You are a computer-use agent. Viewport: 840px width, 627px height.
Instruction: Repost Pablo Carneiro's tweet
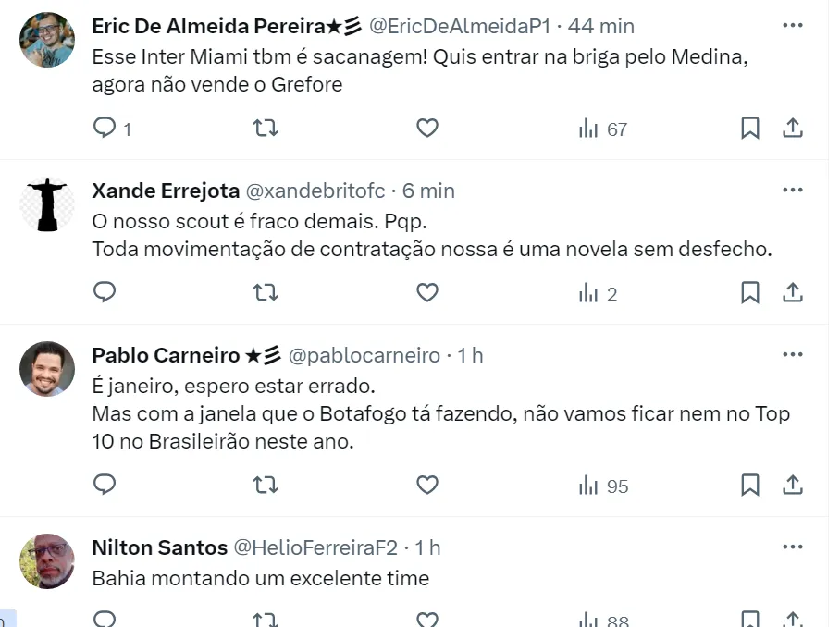[266, 485]
